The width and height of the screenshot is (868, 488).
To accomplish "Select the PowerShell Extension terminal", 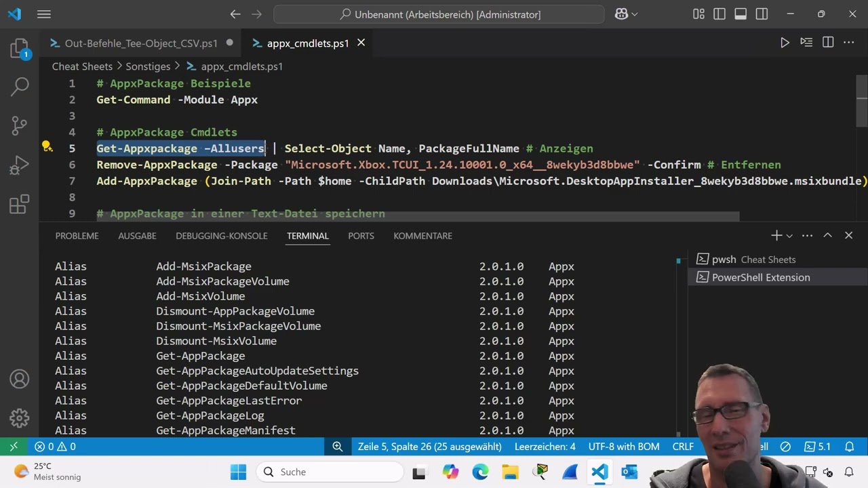I will [778, 277].
